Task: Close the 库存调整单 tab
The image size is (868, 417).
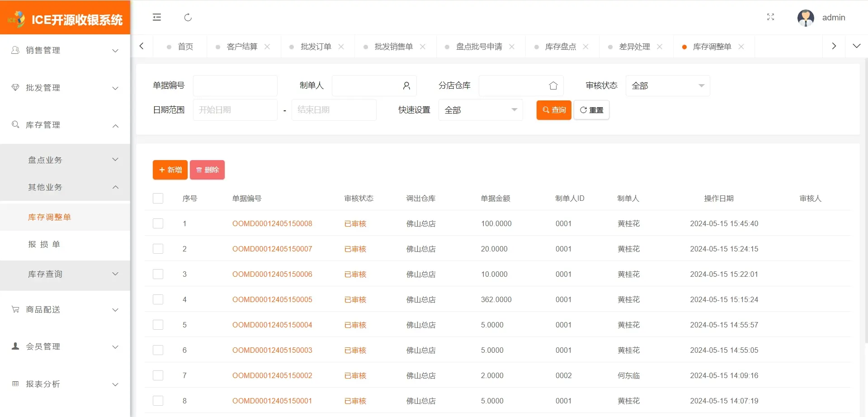Action: pyautogui.click(x=741, y=47)
